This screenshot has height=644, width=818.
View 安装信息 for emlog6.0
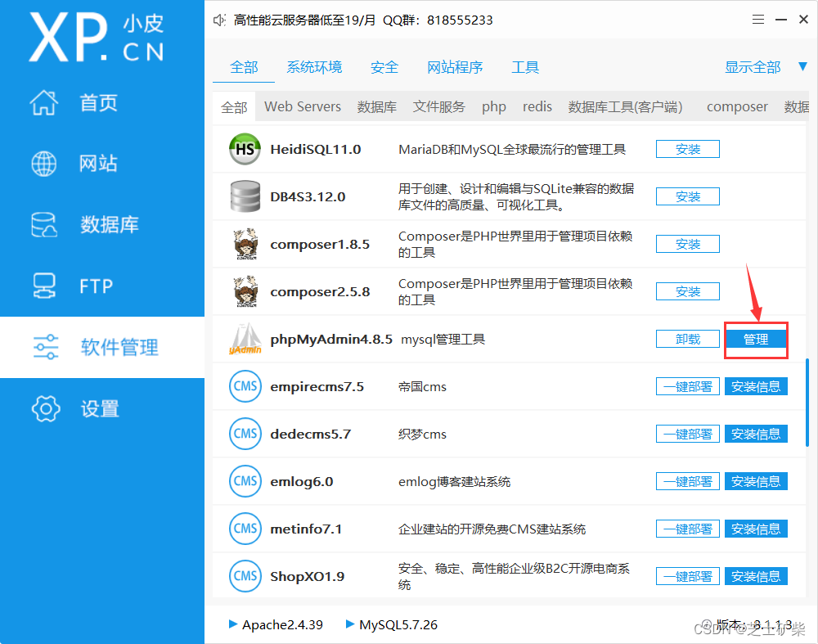pos(756,481)
